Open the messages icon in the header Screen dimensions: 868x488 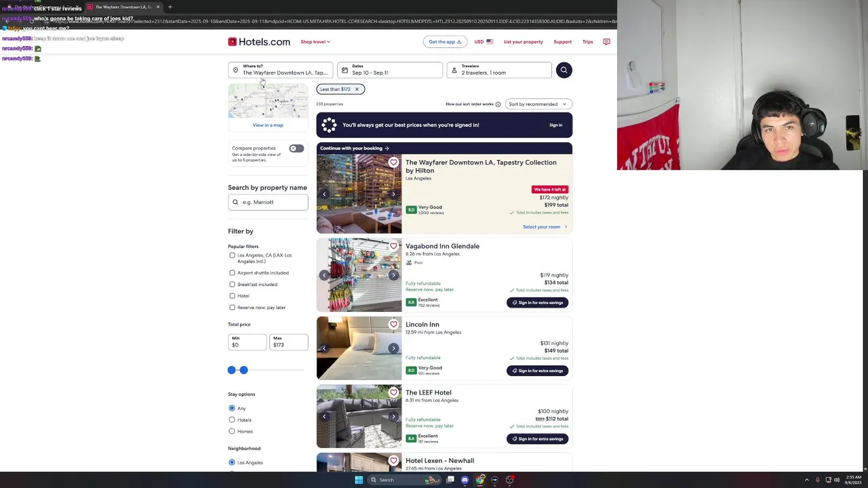tap(606, 42)
